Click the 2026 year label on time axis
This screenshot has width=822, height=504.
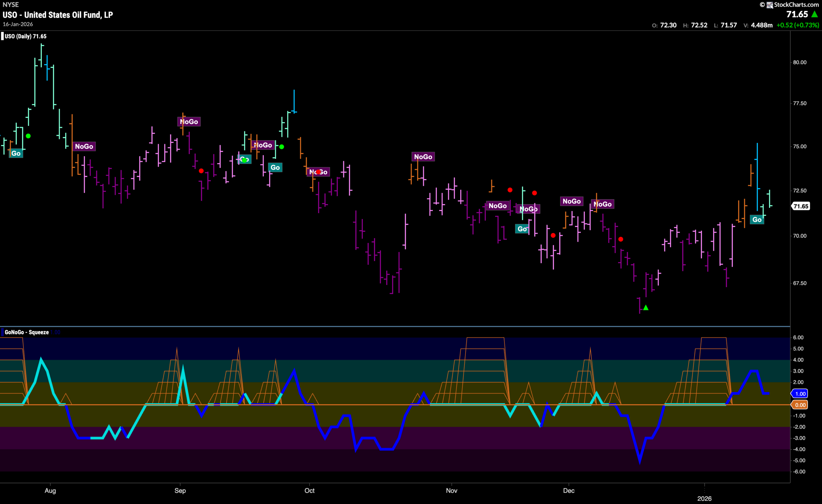pyautogui.click(x=704, y=499)
